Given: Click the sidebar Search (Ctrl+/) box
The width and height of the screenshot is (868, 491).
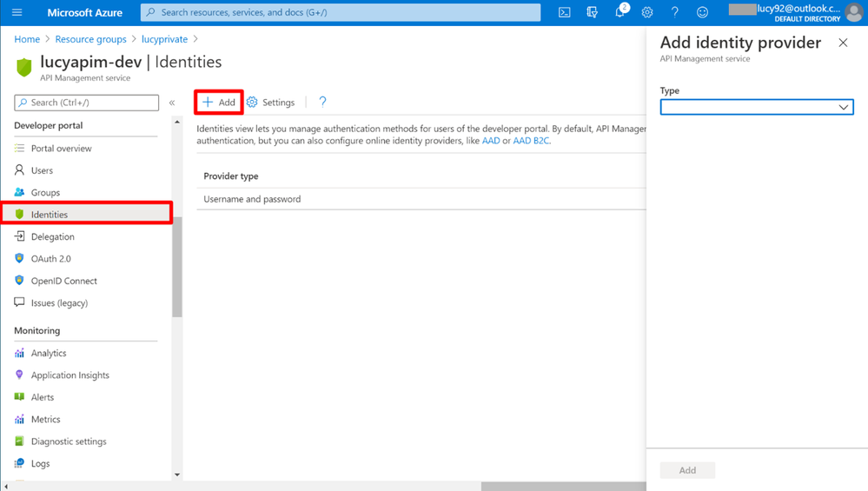Looking at the screenshot, I should [87, 103].
